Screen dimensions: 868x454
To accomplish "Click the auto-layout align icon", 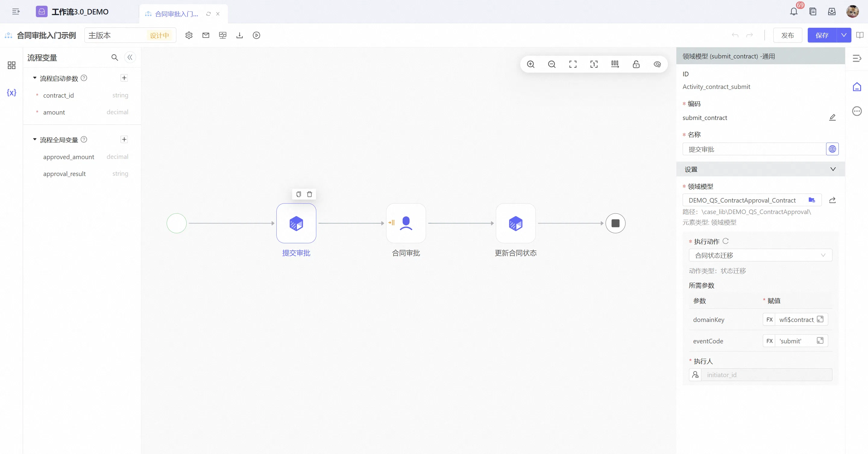I will (615, 65).
